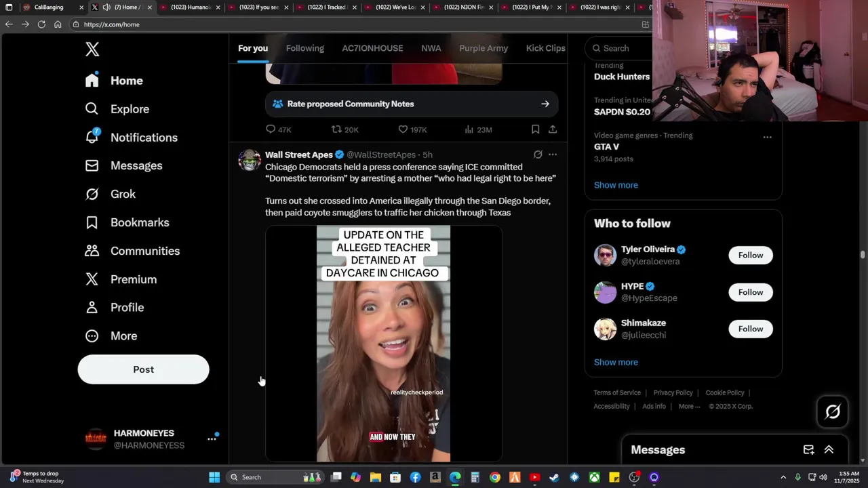
Task: Show more Who to follow suggestions
Action: pos(616,362)
